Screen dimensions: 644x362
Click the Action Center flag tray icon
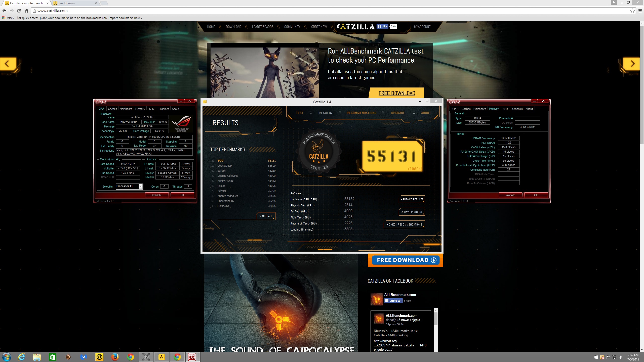[608, 357]
